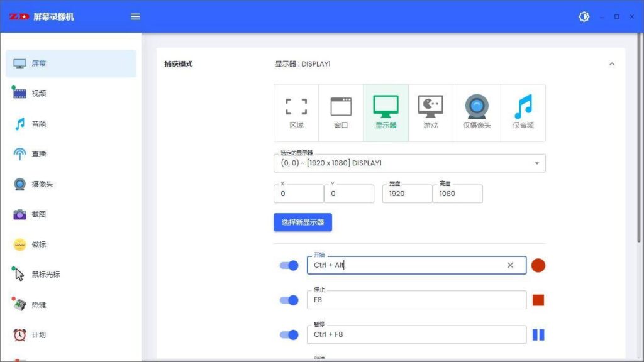This screenshot has height=362, width=644.
Task: Collapse the 捕获模式 panel with the chevron
Action: 612,63
